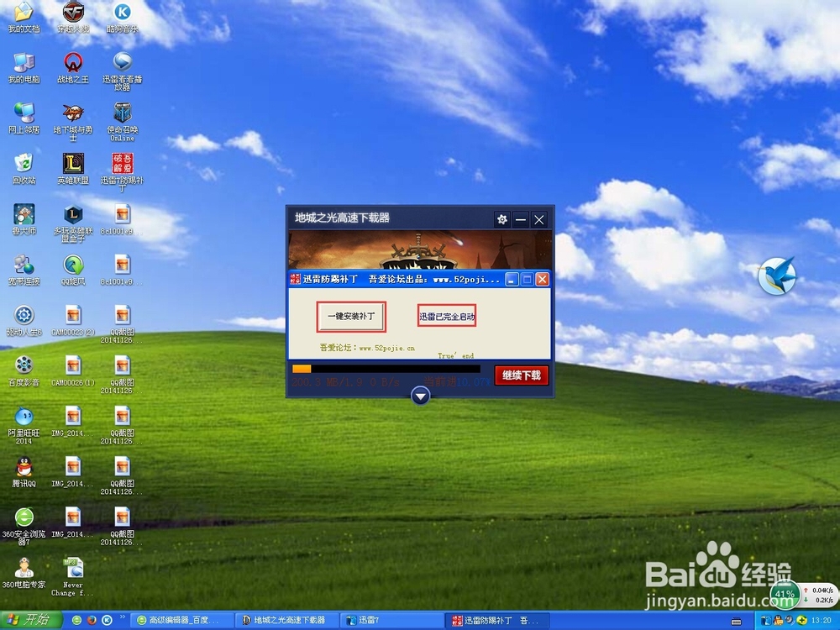Image resolution: width=840 pixels, height=630 pixels.
Task: Minimize the 迅雷防踢补丁 window
Action: coord(512,279)
